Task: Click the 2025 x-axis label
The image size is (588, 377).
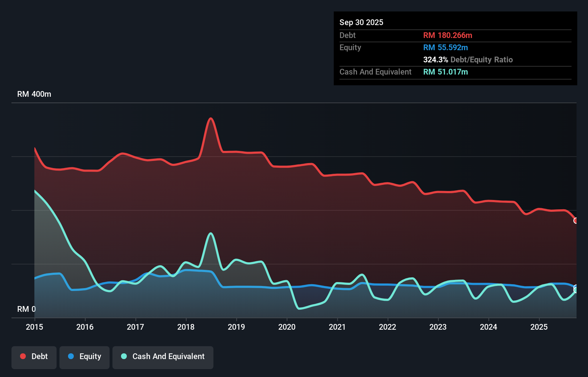Action: tap(539, 327)
